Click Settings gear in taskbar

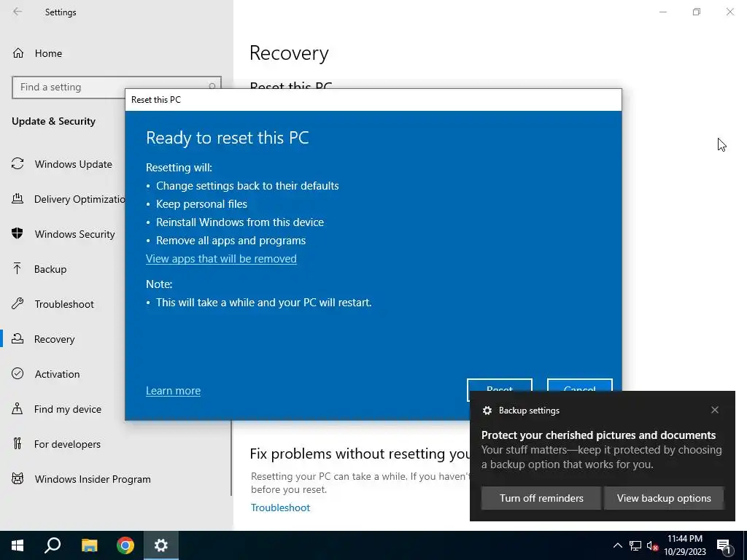(161, 545)
